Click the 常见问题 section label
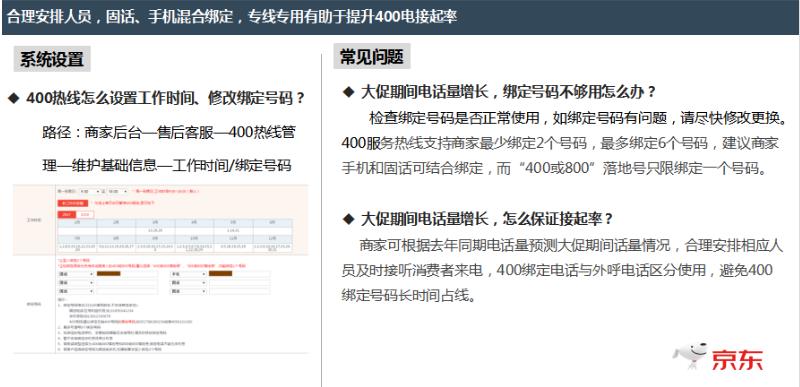This screenshot has height=387, width=800. point(372,57)
